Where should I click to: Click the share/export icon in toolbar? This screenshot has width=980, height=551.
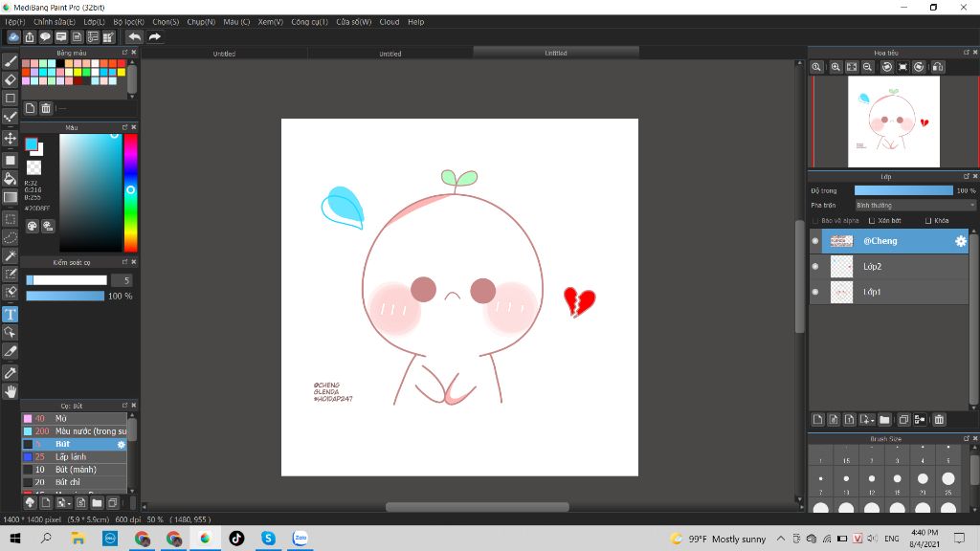click(30, 37)
